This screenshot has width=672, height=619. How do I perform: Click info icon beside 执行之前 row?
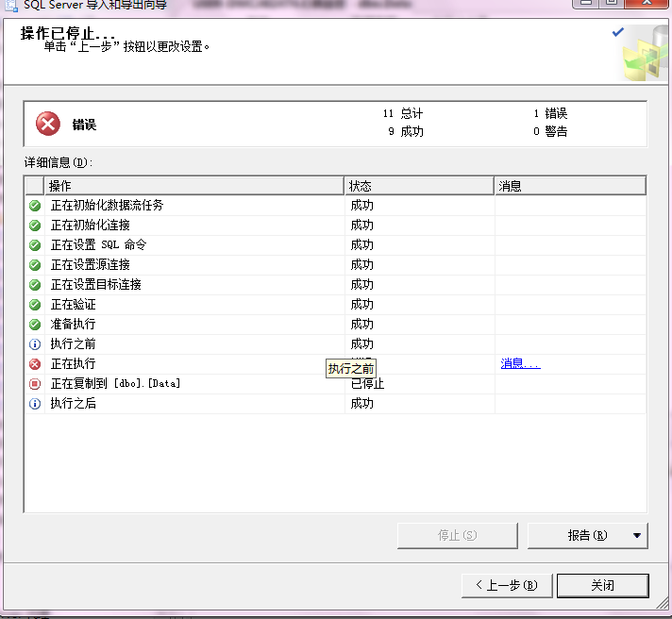35,344
